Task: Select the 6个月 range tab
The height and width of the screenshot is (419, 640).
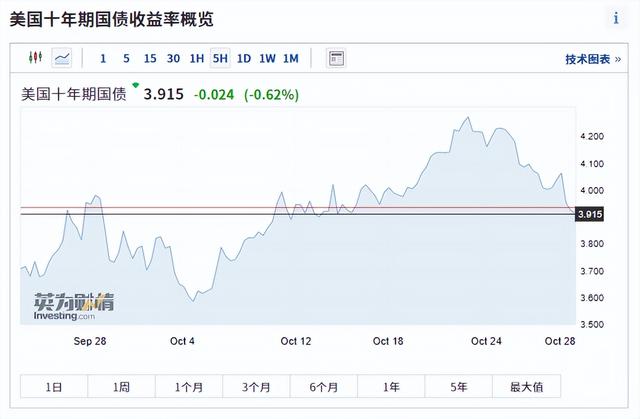Action: (324, 386)
